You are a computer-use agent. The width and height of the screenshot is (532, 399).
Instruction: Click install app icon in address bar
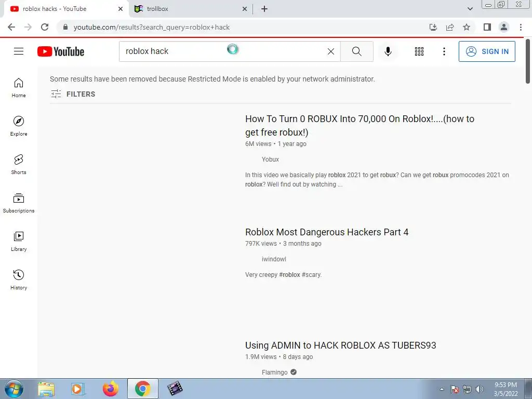[433, 27]
